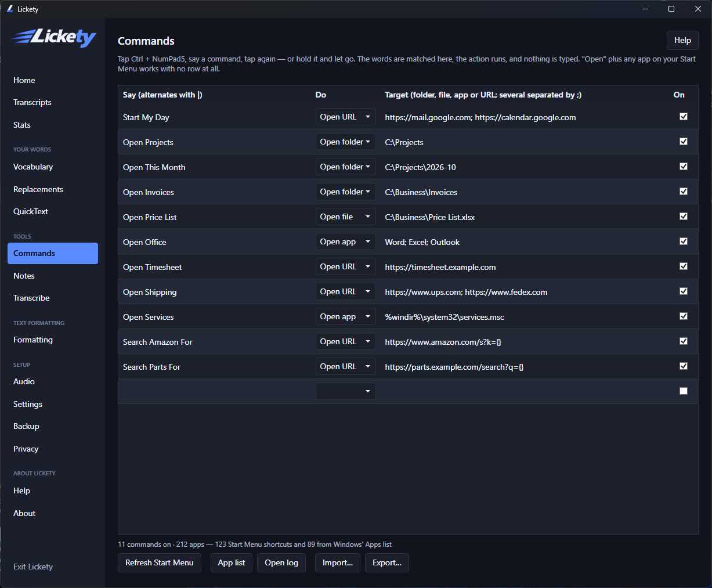Open Replacements in the sidebar

tap(53, 189)
